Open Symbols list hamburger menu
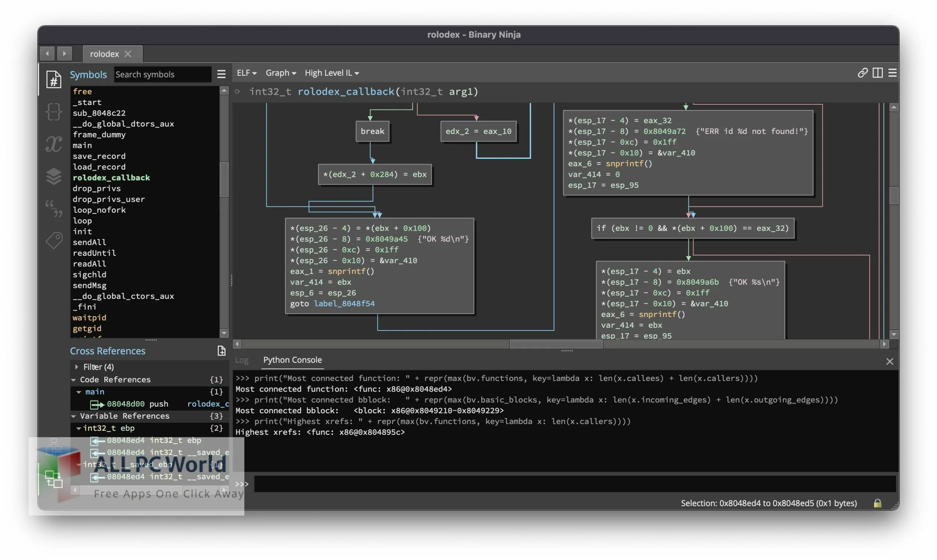The height and width of the screenshot is (560, 937). click(221, 74)
